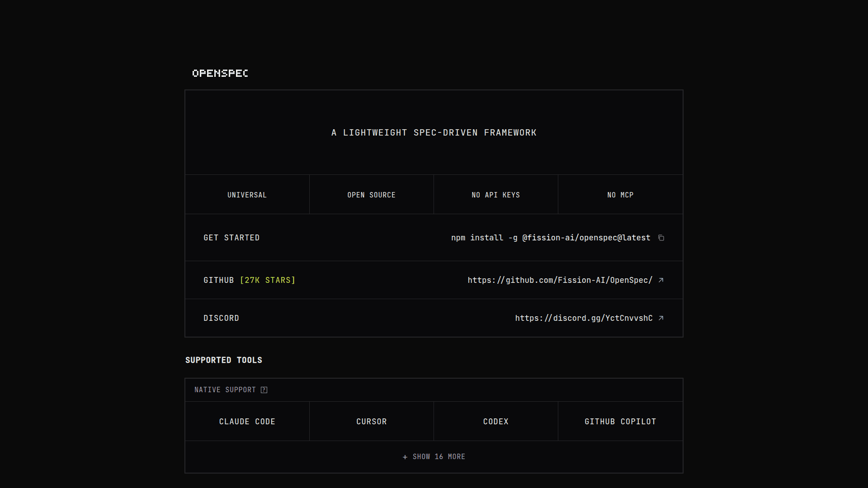Click the copy icon beside npm command

click(661, 238)
